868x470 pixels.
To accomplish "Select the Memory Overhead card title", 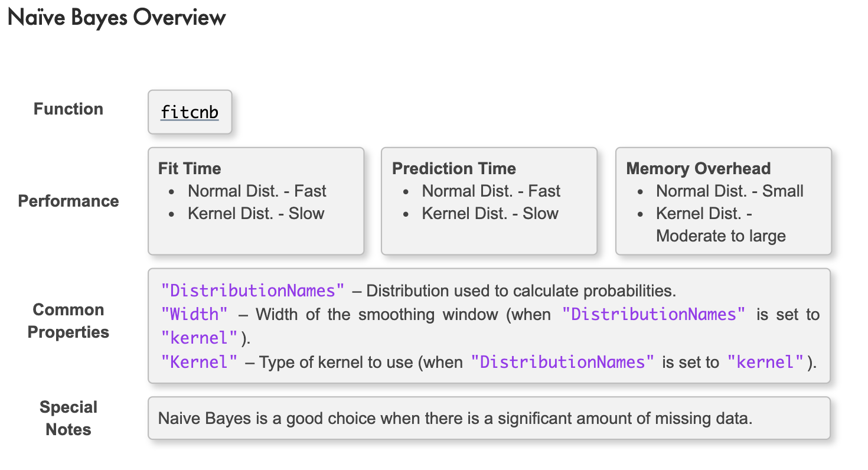I will click(699, 168).
